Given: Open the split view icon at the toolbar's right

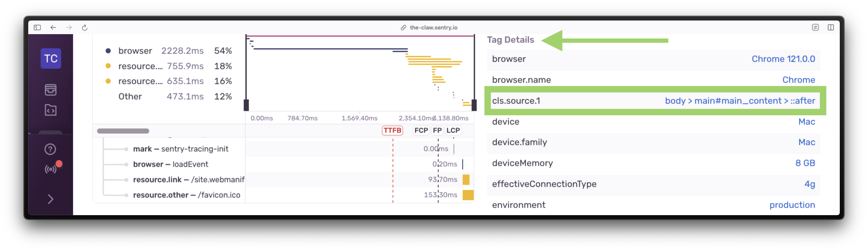Looking at the screenshot, I should (x=831, y=28).
